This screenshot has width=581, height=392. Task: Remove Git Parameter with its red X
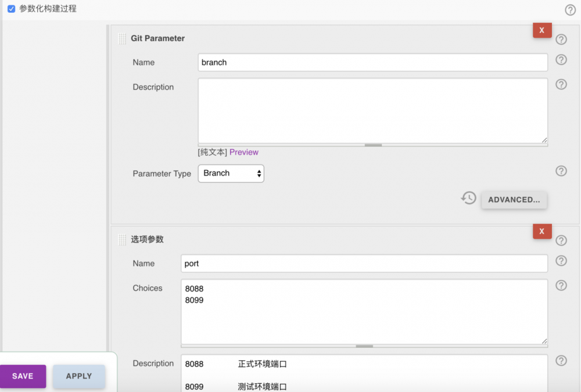click(542, 30)
